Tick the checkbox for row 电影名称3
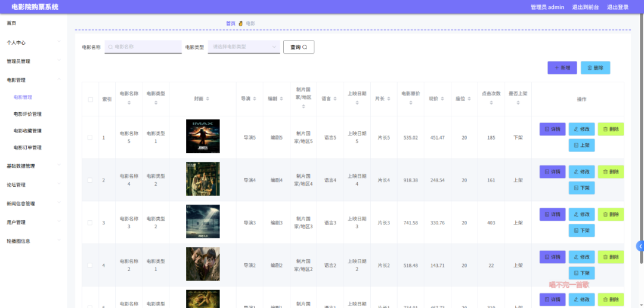This screenshot has height=308, width=644. [x=91, y=223]
